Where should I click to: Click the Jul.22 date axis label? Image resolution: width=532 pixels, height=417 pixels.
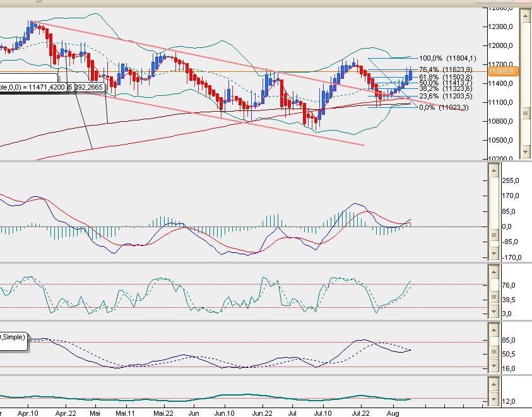coord(360,413)
